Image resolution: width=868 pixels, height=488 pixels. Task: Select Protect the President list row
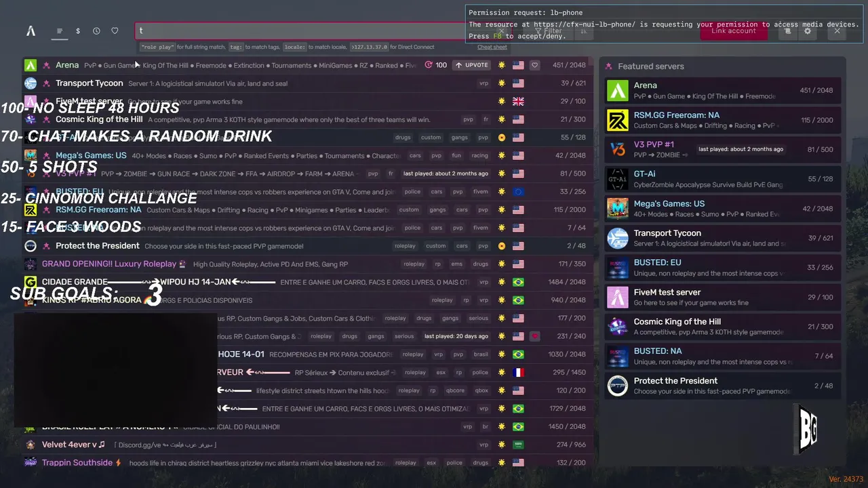[x=309, y=246]
